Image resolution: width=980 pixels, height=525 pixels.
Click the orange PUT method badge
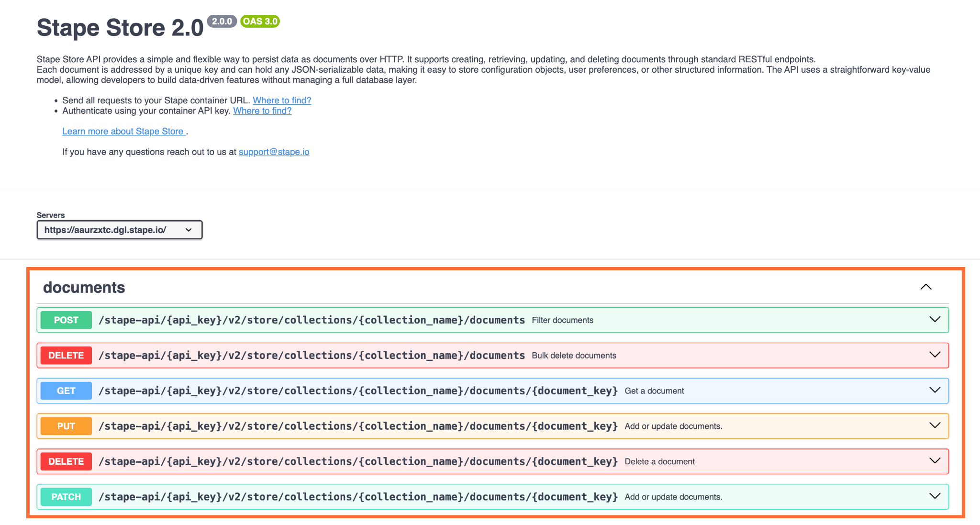click(x=66, y=426)
